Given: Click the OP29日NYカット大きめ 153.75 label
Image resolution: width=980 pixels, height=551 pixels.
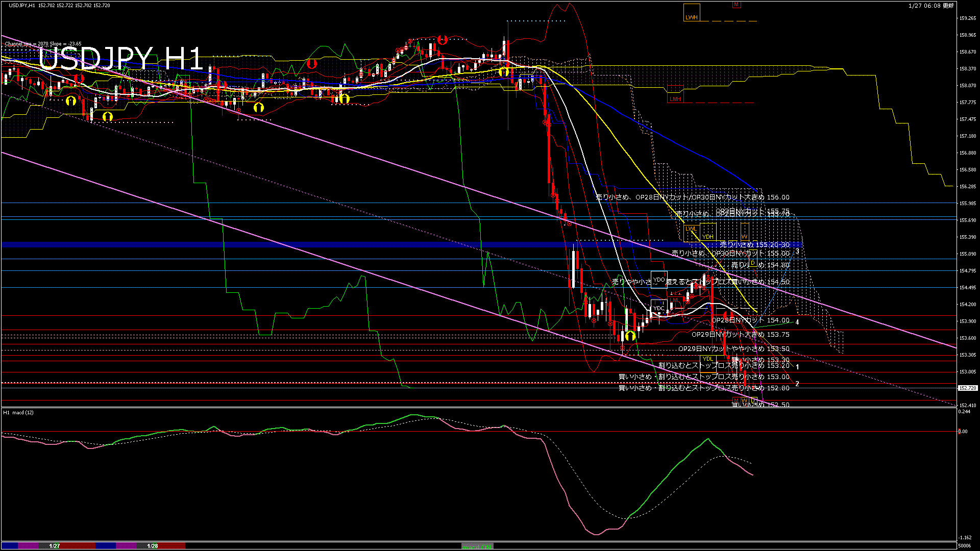Looking at the screenshot, I should [x=740, y=335].
